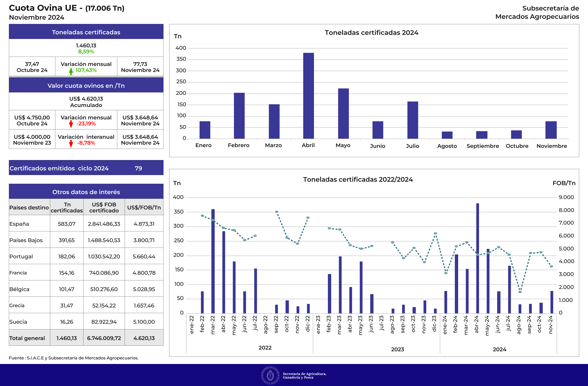Select the Francia row country name
Image resolution: width=588 pixels, height=386 pixels.
pos(18,273)
